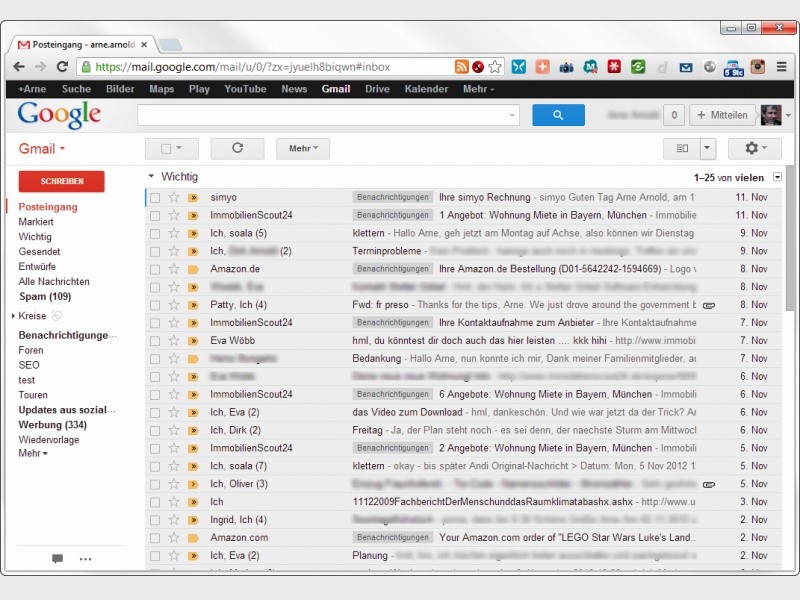Open the section options dropdown beside 1–25 von vielen

click(x=777, y=177)
